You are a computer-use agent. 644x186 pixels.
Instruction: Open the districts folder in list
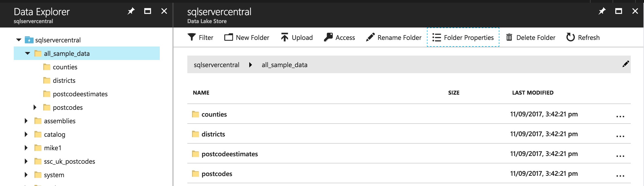pyautogui.click(x=213, y=134)
